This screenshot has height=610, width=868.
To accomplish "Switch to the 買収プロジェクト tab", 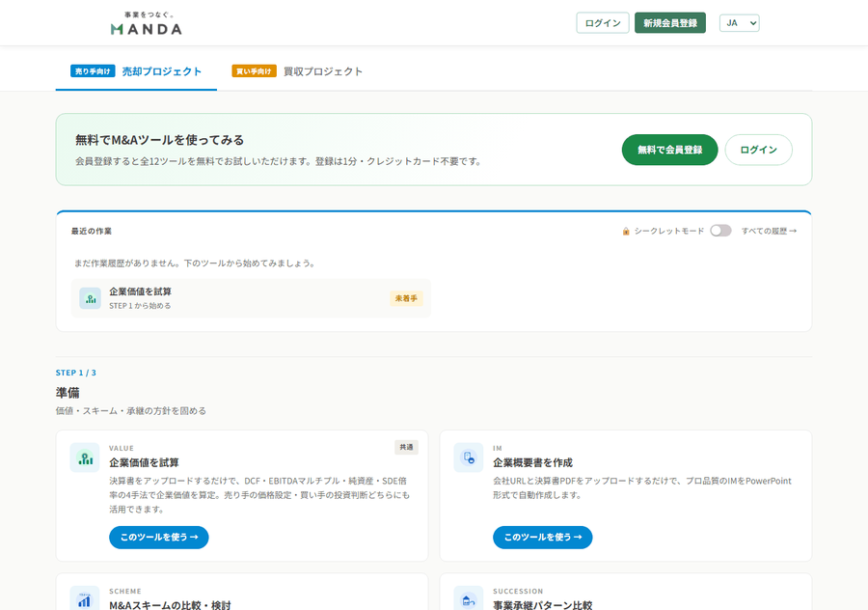I will pos(297,71).
